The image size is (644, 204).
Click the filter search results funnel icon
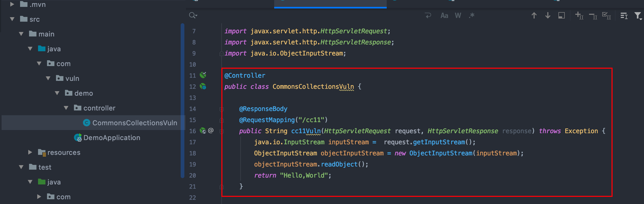tap(638, 16)
